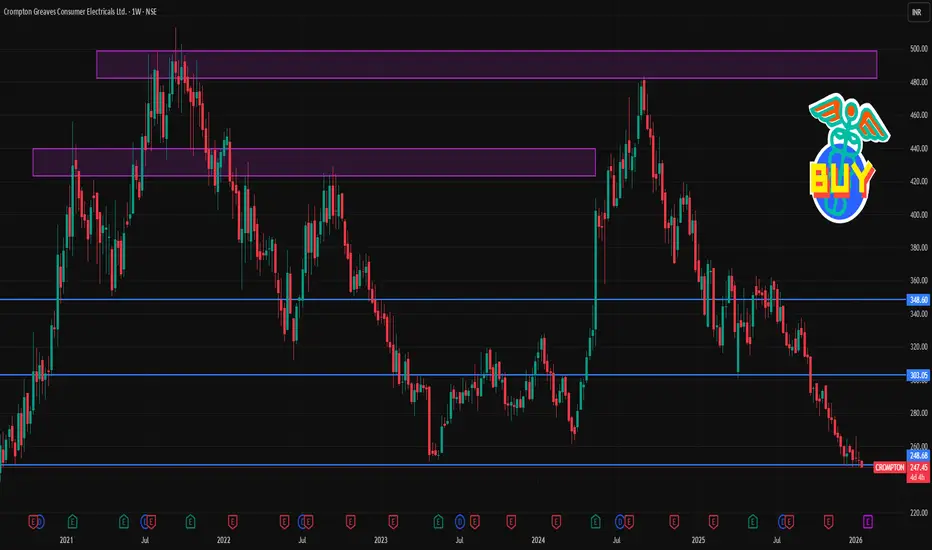Click the 220.00 price axis label
Image resolution: width=932 pixels, height=550 pixels.
click(918, 513)
